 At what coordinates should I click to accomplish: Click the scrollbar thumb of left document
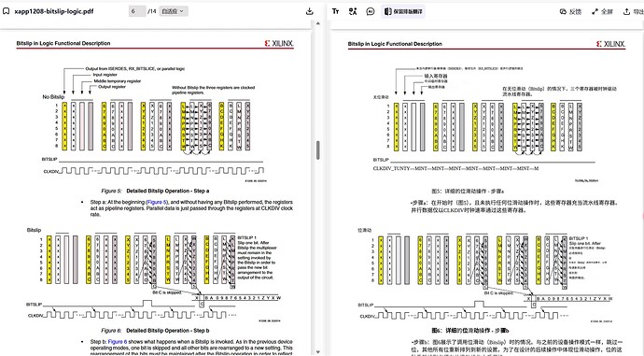[317, 150]
